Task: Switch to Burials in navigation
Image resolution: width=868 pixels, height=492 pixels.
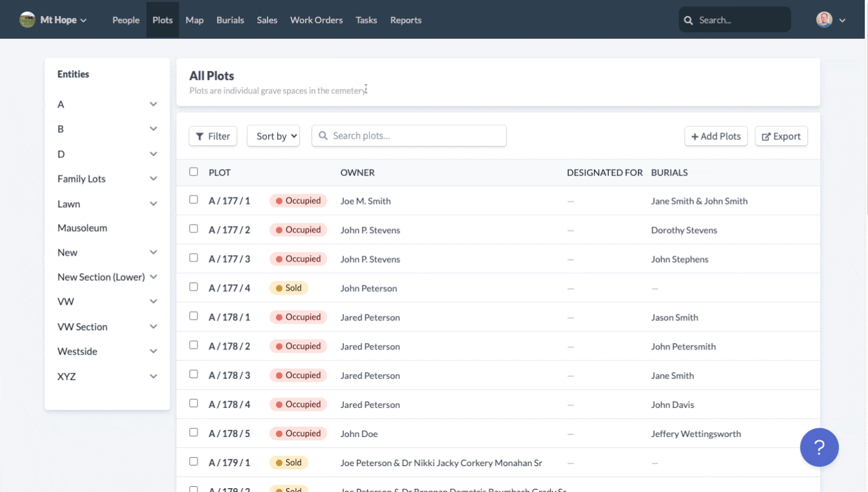Action: click(x=230, y=20)
